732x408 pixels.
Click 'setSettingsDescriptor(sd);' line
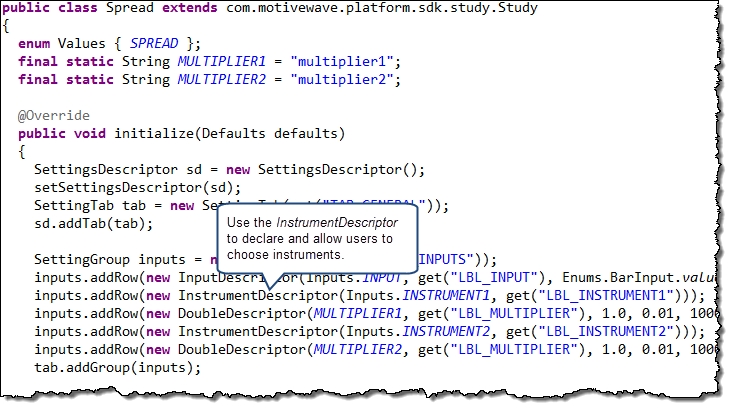tap(137, 188)
